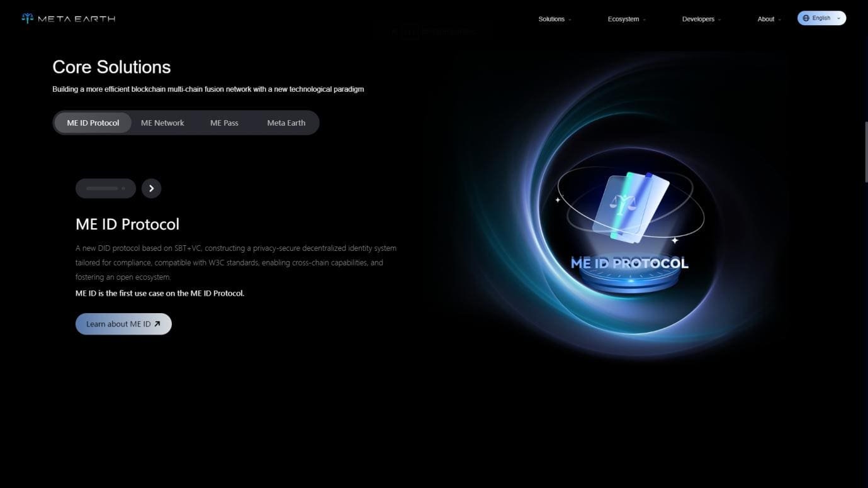Click the META EARTH wordmark text
Screen dimensions: 868x488
tap(76, 19)
